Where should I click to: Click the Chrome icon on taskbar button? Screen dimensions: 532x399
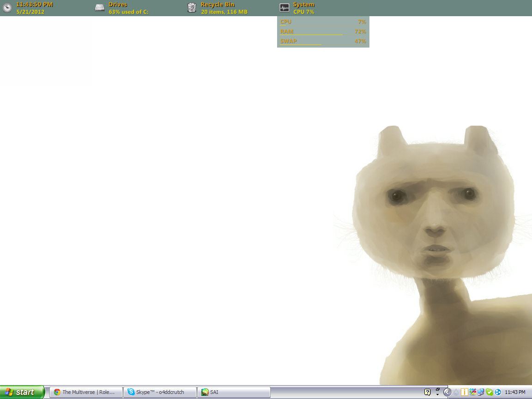point(57,392)
